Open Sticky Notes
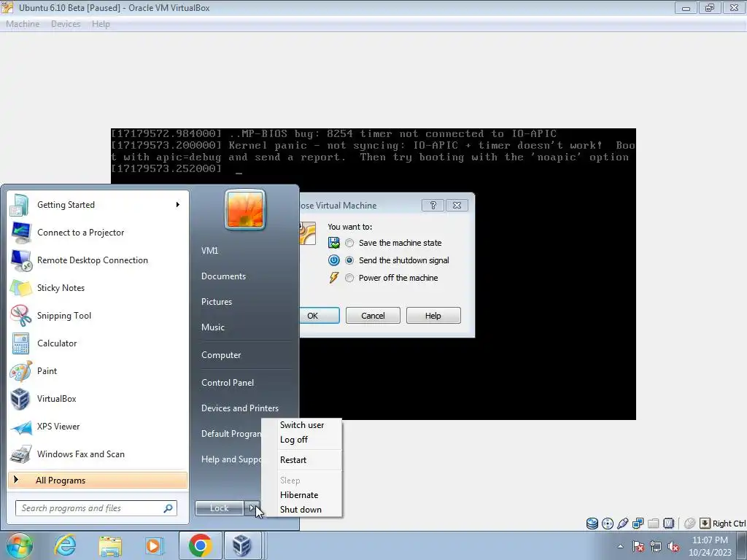 pyautogui.click(x=98, y=287)
